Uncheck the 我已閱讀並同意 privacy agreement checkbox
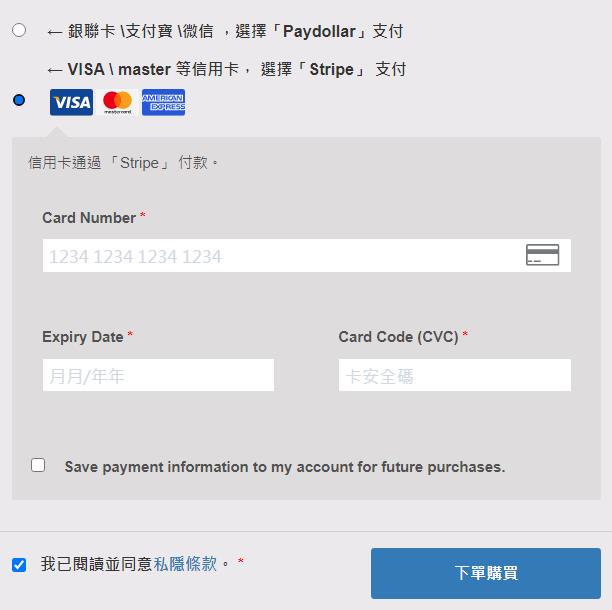 point(19,565)
